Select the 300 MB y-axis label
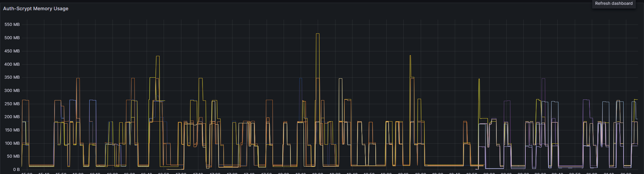 [12, 91]
